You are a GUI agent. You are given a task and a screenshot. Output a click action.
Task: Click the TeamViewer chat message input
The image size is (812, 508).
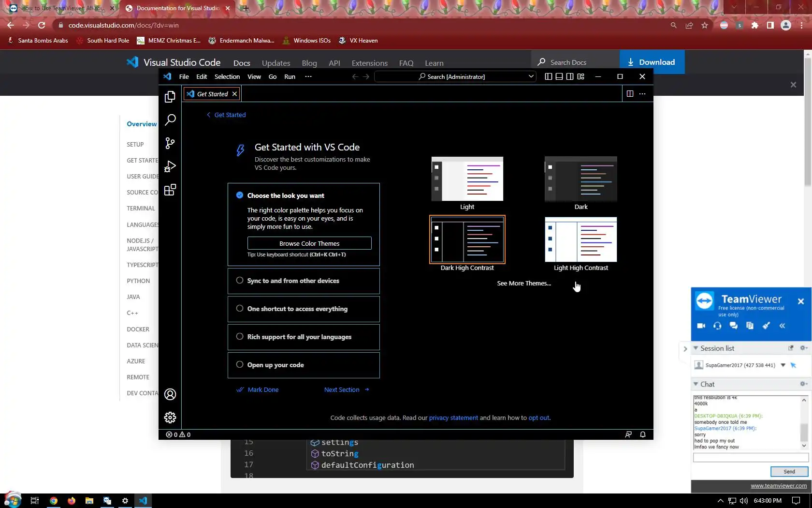pyautogui.click(x=751, y=458)
